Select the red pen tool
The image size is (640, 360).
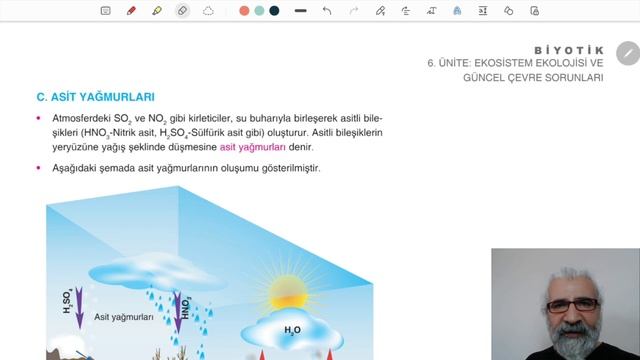[x=131, y=11]
